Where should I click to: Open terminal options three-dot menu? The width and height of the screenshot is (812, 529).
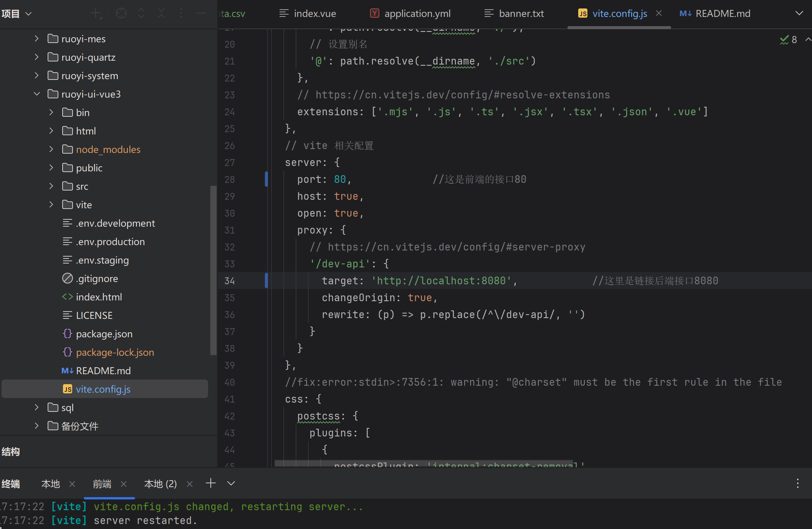pos(797,483)
